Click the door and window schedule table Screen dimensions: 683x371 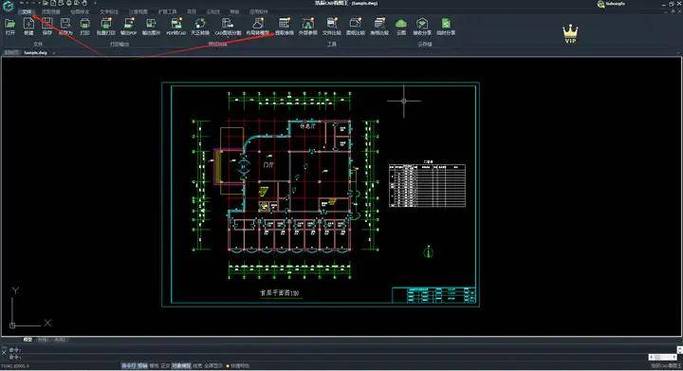(x=427, y=185)
